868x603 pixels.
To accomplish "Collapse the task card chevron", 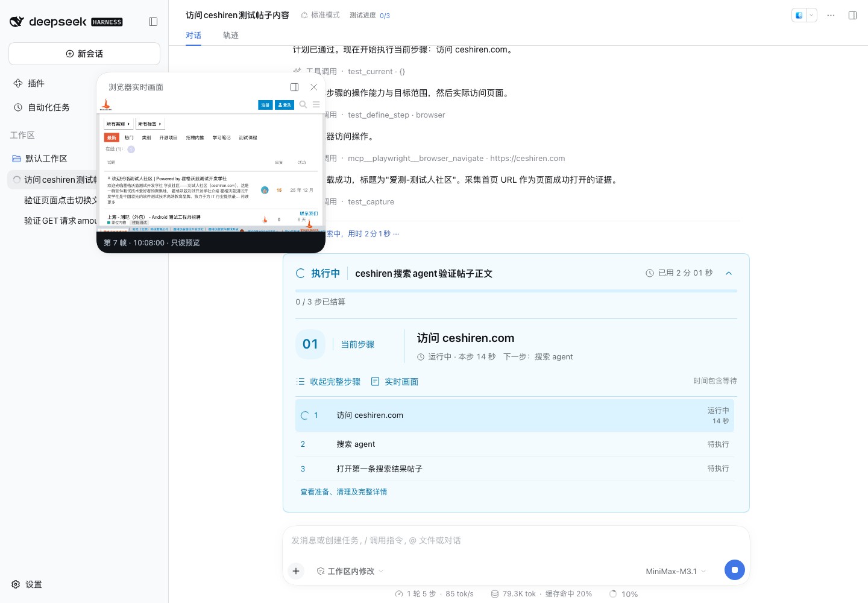I will (x=729, y=273).
